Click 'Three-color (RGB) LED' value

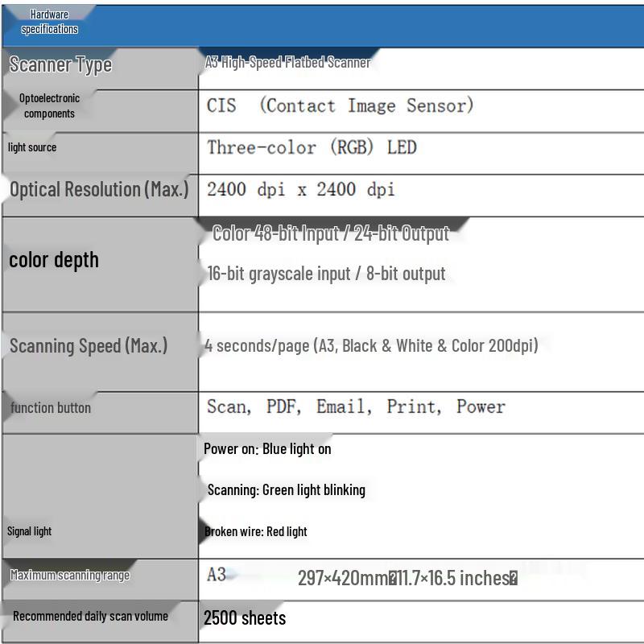coord(312,147)
